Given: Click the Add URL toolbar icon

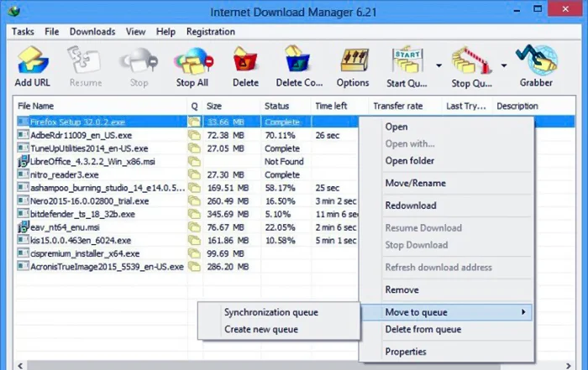Looking at the screenshot, I should [x=32, y=60].
